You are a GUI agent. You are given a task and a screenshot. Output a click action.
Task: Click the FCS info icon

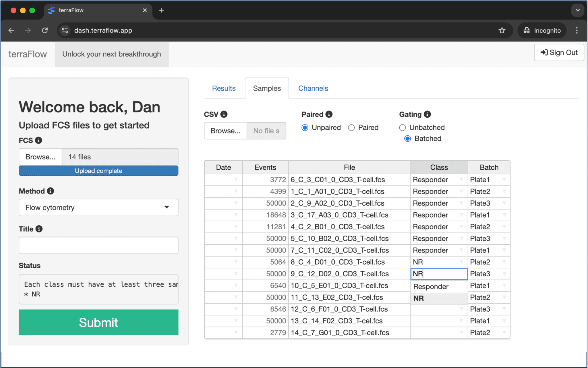click(38, 140)
